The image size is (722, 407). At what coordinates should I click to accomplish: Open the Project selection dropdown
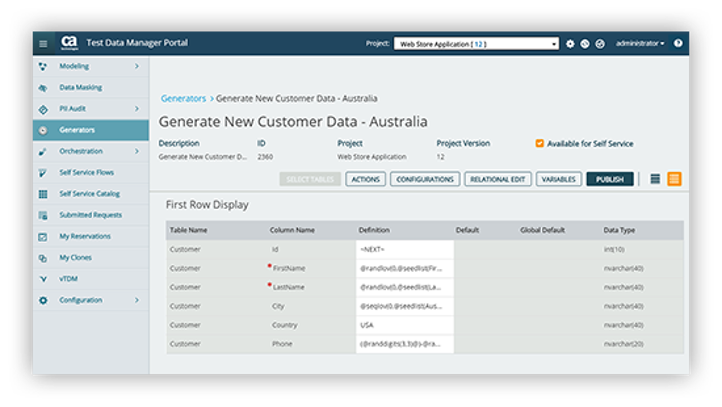pos(476,44)
